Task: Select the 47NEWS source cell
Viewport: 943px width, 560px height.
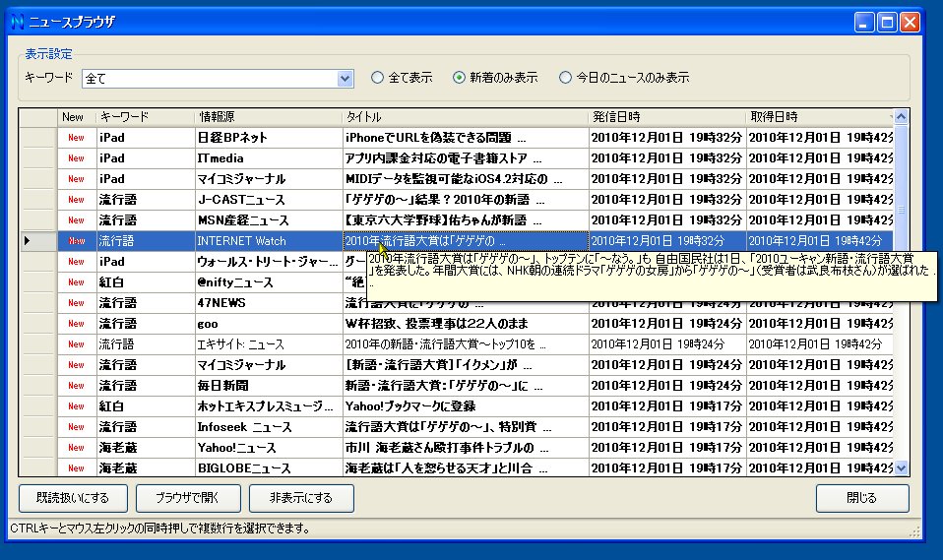Action: [x=269, y=302]
